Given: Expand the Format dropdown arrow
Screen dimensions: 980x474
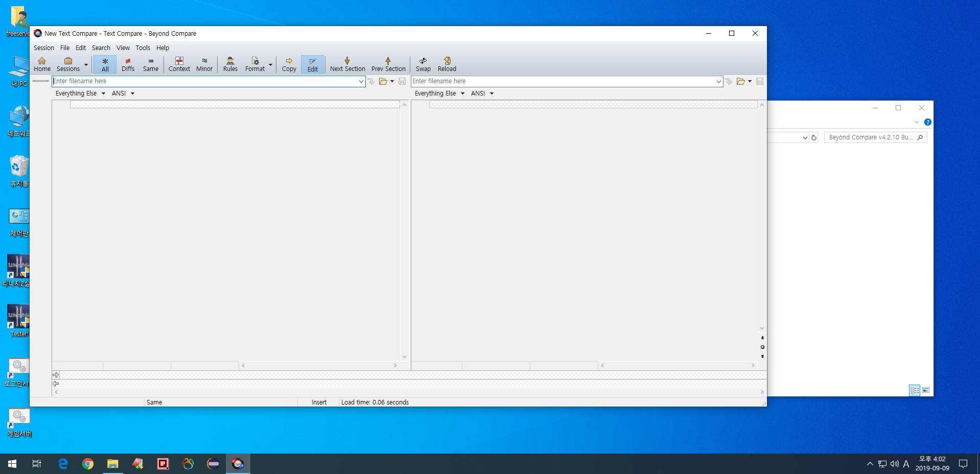Looking at the screenshot, I should 270,65.
